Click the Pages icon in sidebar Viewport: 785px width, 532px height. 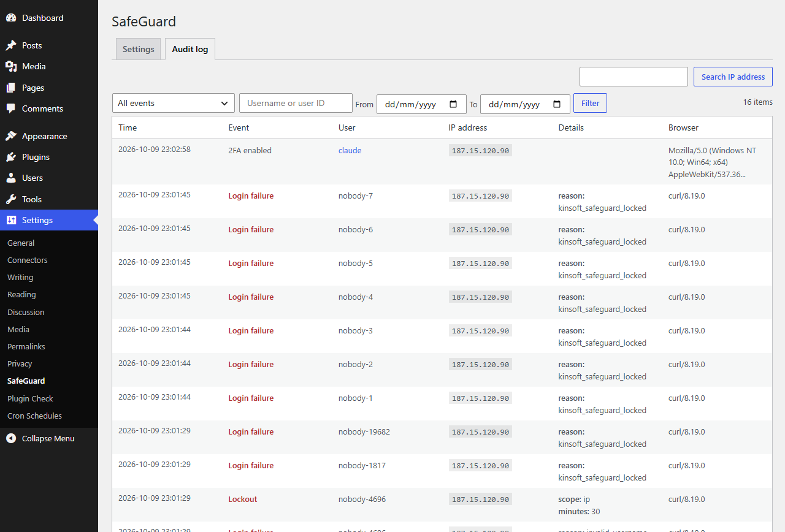pos(11,88)
